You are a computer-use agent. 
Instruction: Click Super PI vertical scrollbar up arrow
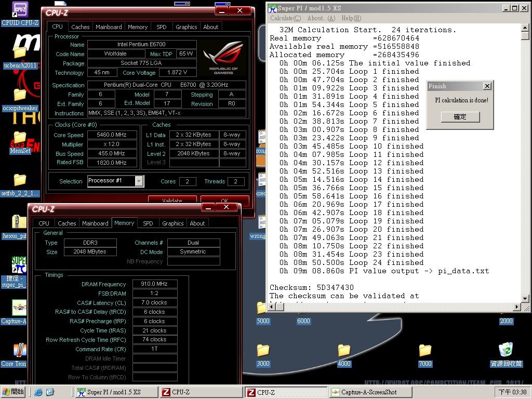pyautogui.click(x=525, y=28)
